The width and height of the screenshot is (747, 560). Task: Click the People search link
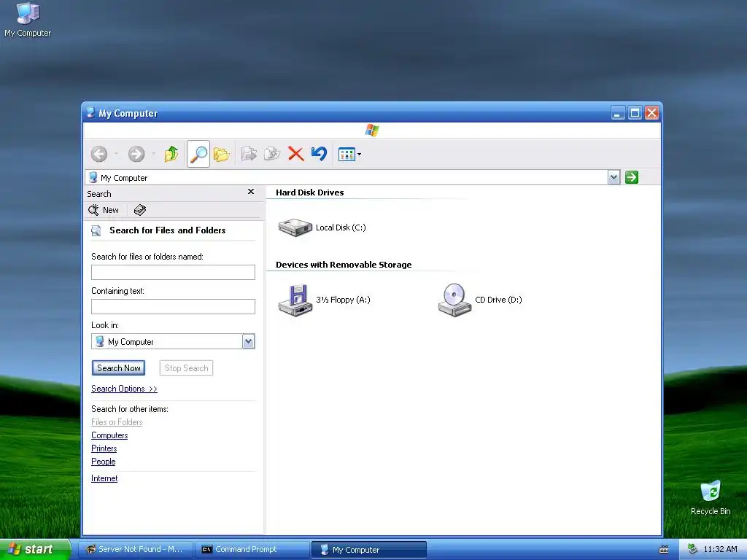(104, 462)
